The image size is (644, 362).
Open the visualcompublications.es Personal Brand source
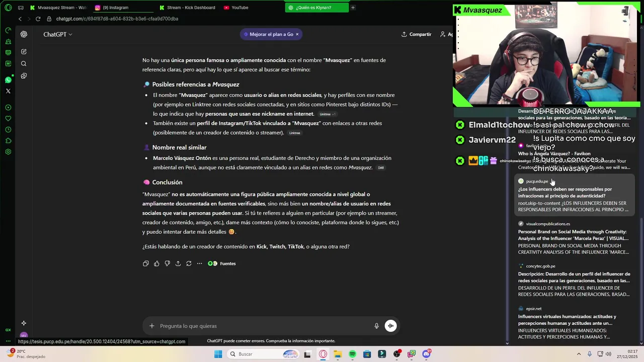click(x=574, y=238)
